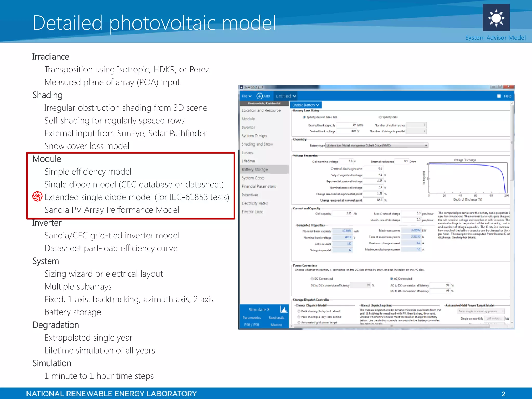Select Specify desired bank size option
Screen dimensions: 532x399
pyautogui.click(x=304, y=117)
